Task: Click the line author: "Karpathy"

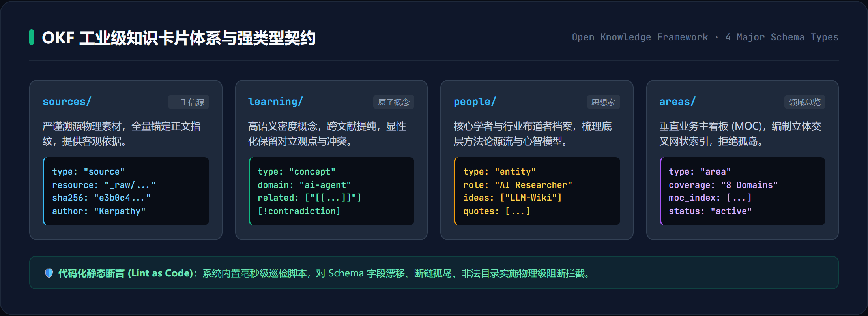Action: click(99, 211)
